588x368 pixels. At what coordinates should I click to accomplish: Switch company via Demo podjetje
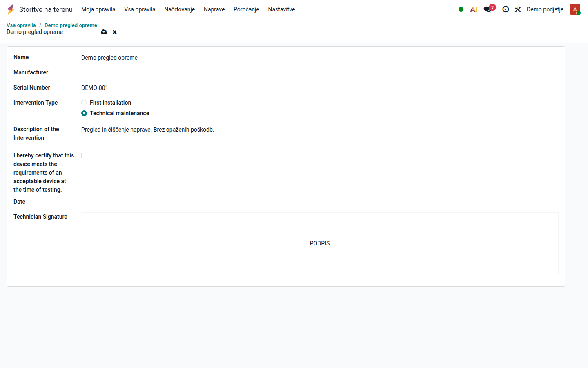click(x=545, y=9)
